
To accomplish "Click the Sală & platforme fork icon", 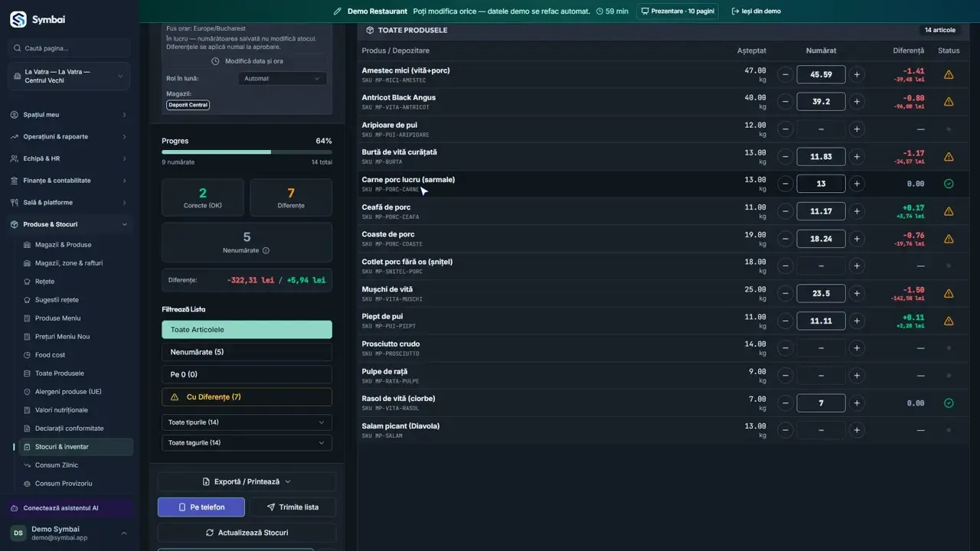I will click(15, 203).
